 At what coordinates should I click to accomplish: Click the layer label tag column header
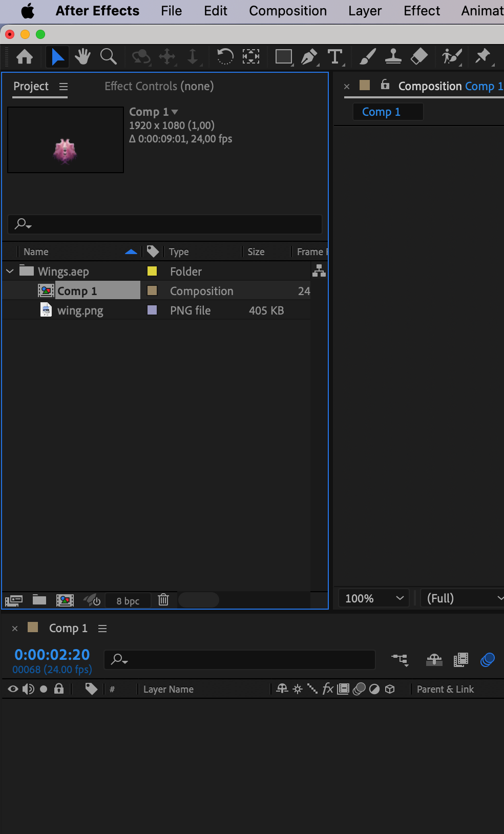(91, 689)
